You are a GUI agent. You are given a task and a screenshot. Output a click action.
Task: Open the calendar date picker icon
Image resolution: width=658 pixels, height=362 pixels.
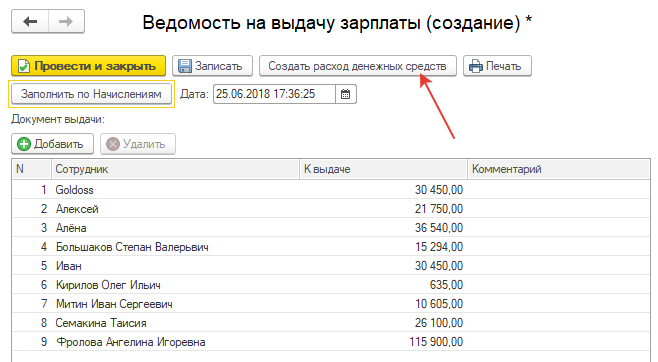(346, 94)
